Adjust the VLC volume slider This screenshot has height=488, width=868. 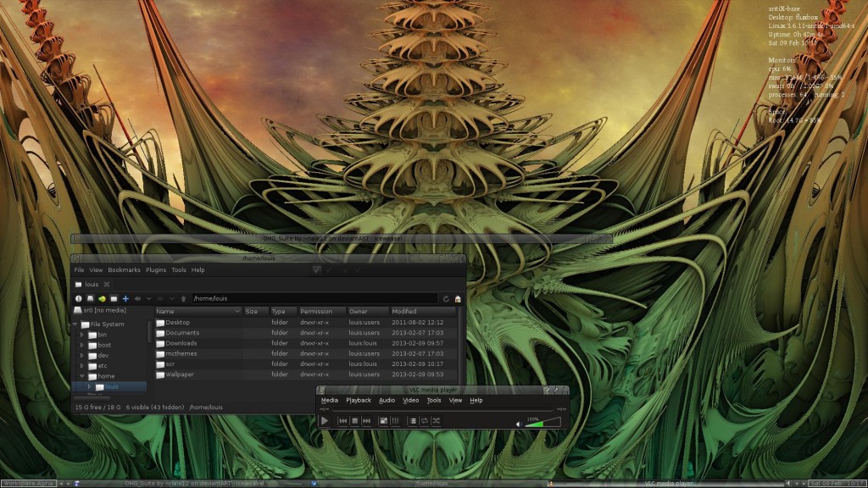click(541, 422)
